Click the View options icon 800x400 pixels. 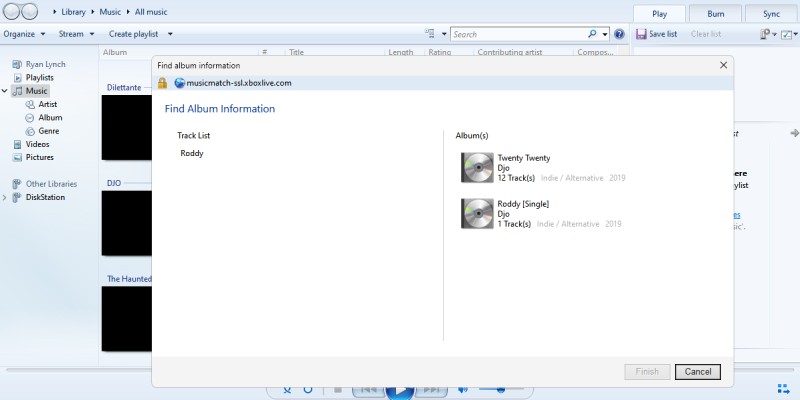pos(430,34)
